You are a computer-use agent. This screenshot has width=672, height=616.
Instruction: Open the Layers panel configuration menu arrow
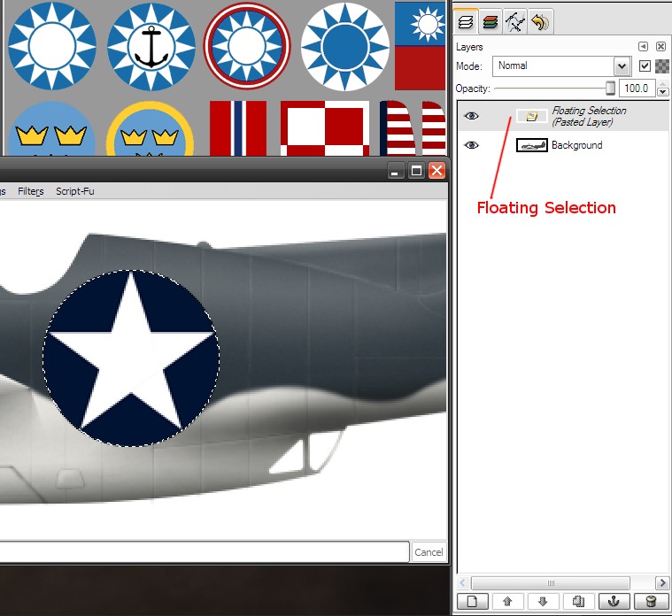click(x=643, y=46)
